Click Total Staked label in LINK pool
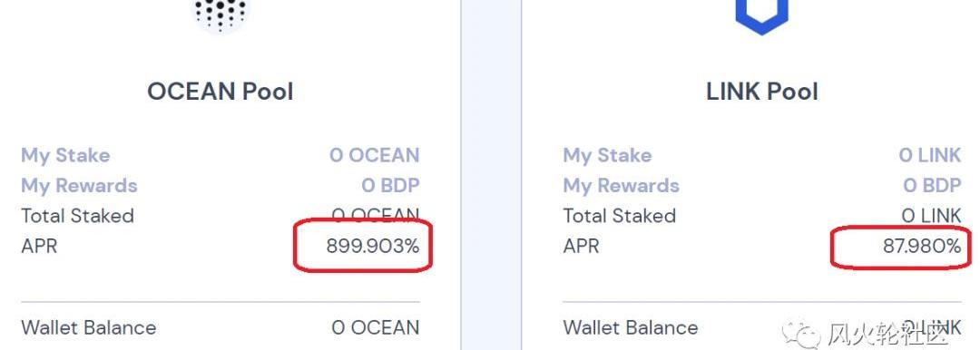 coord(620,216)
